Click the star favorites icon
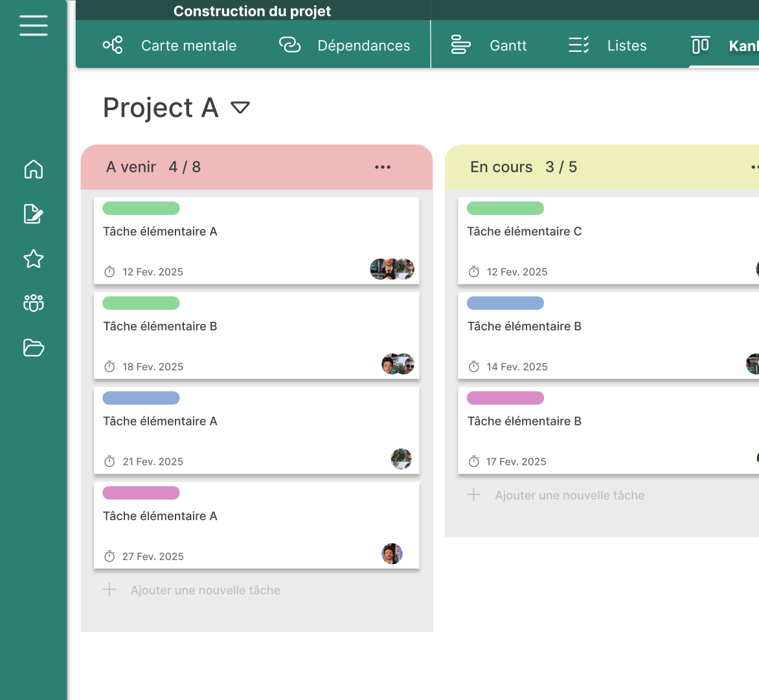Viewport: 759px width, 700px height. (x=34, y=259)
